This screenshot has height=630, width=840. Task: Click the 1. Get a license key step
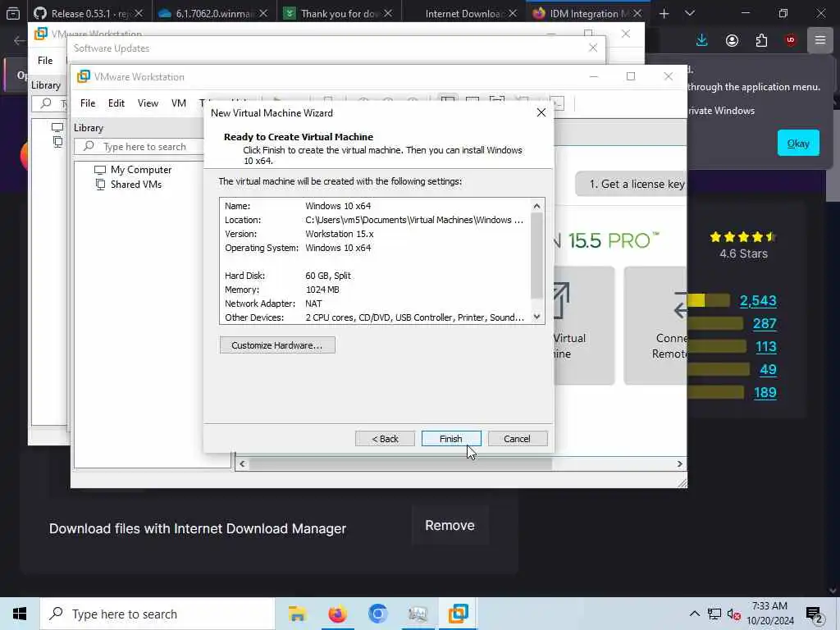pyautogui.click(x=632, y=184)
